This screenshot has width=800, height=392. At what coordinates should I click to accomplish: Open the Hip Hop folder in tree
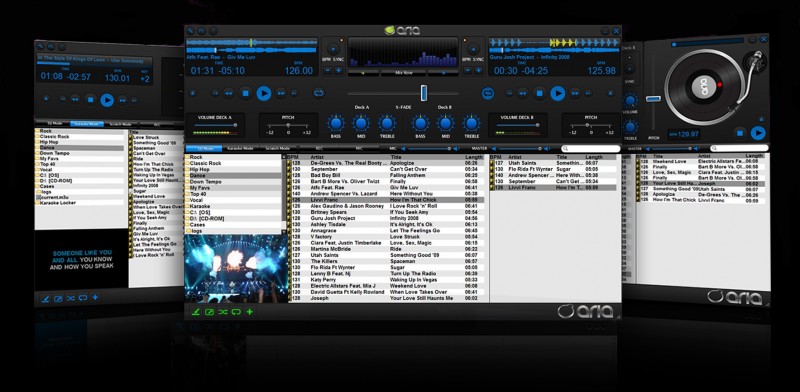coord(199,169)
